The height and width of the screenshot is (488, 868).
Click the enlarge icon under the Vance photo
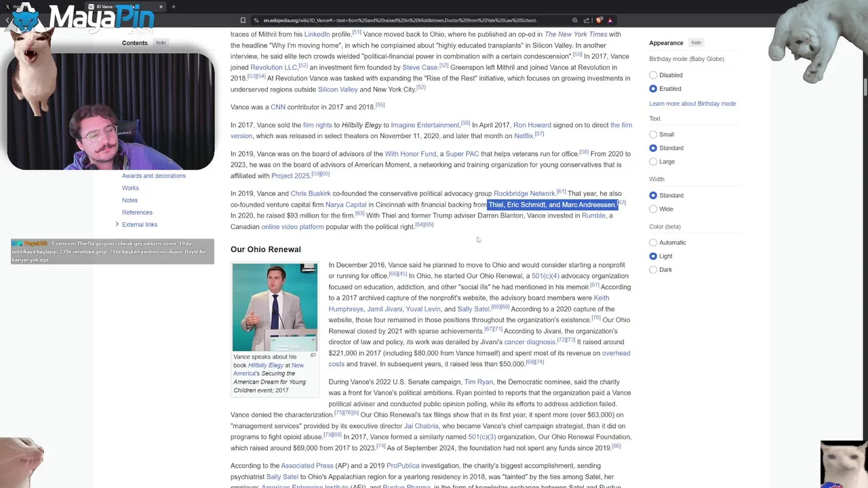[313, 355]
